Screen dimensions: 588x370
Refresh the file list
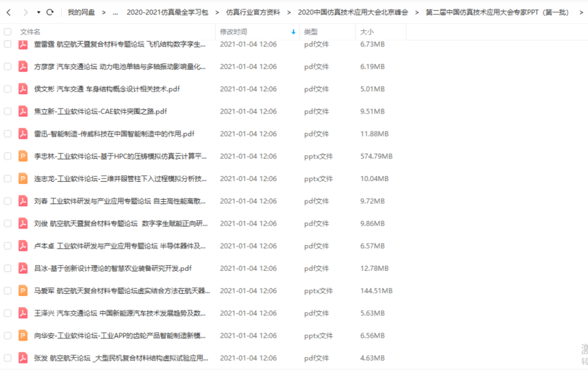[50, 13]
